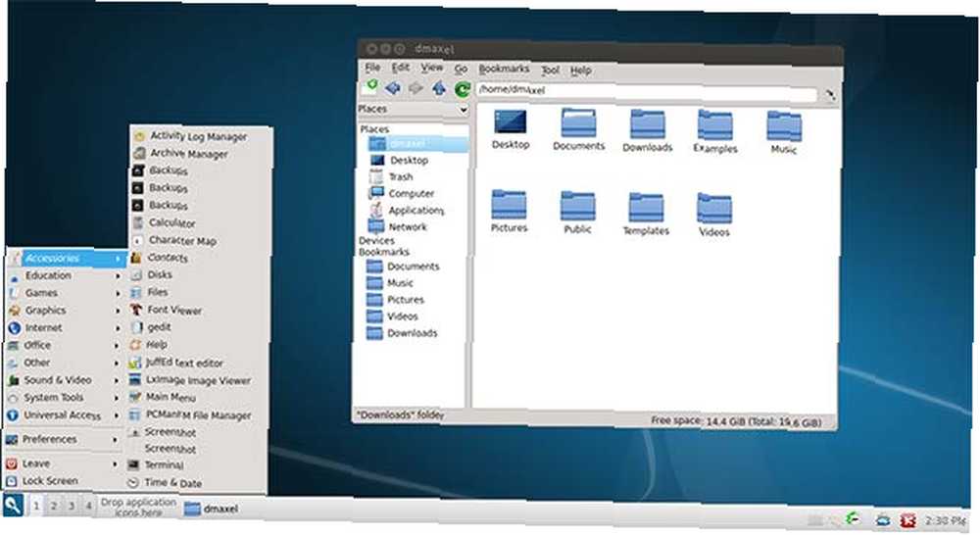
Task: Open the View menu
Action: [x=431, y=69]
